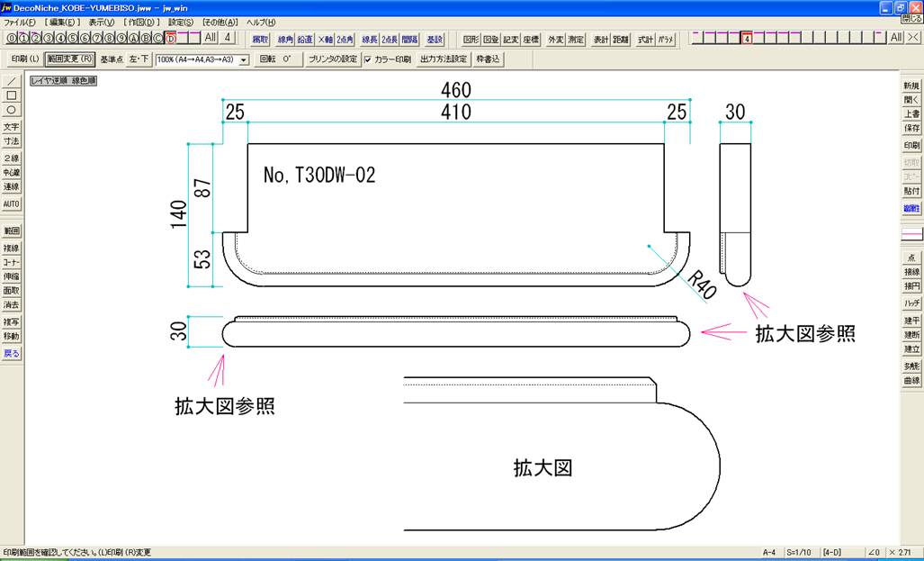Image resolution: width=924 pixels, height=561 pixels.
Task: Toggle layer A in the layer bar
Action: [134, 39]
